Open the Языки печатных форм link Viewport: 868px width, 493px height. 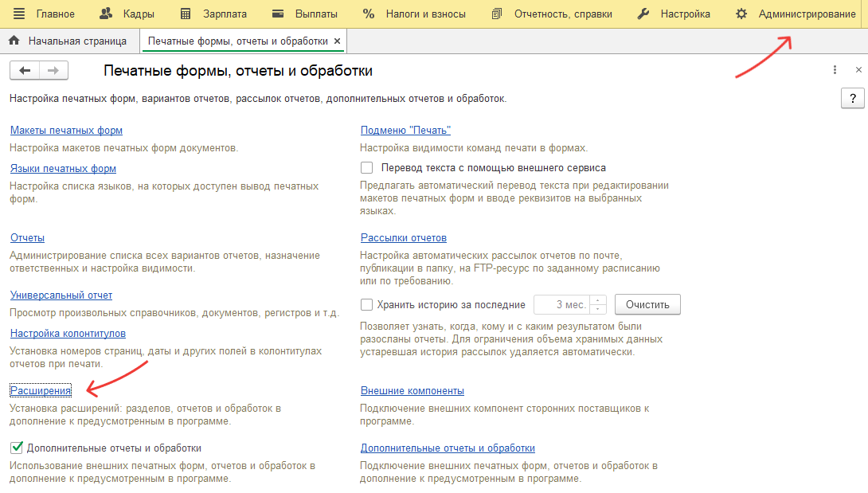point(63,168)
